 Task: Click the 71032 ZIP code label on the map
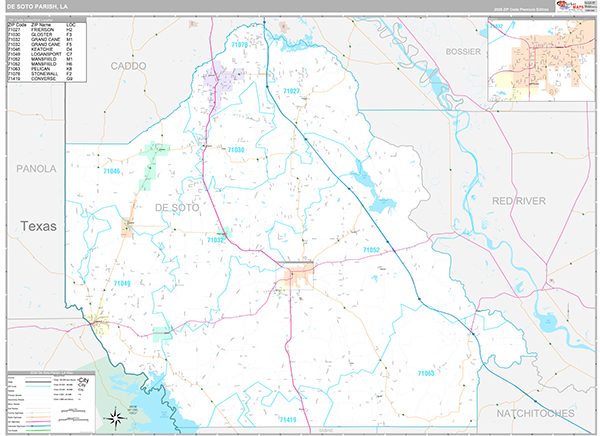215,240
